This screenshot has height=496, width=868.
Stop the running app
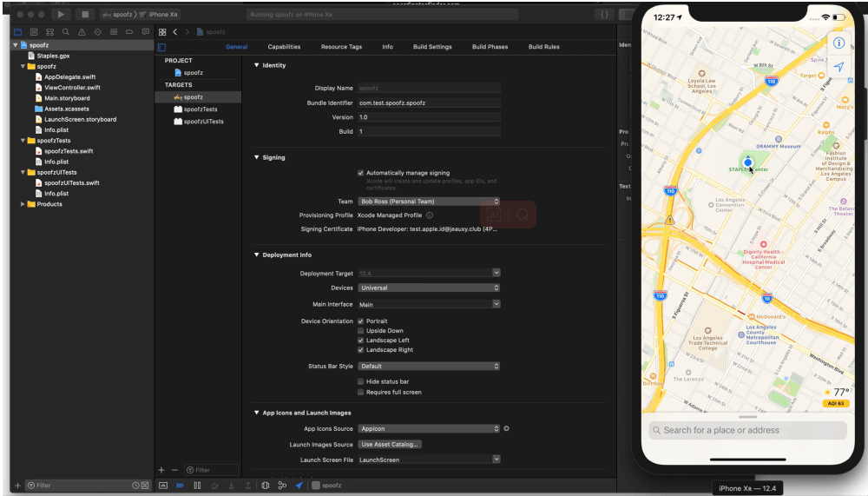tap(85, 15)
